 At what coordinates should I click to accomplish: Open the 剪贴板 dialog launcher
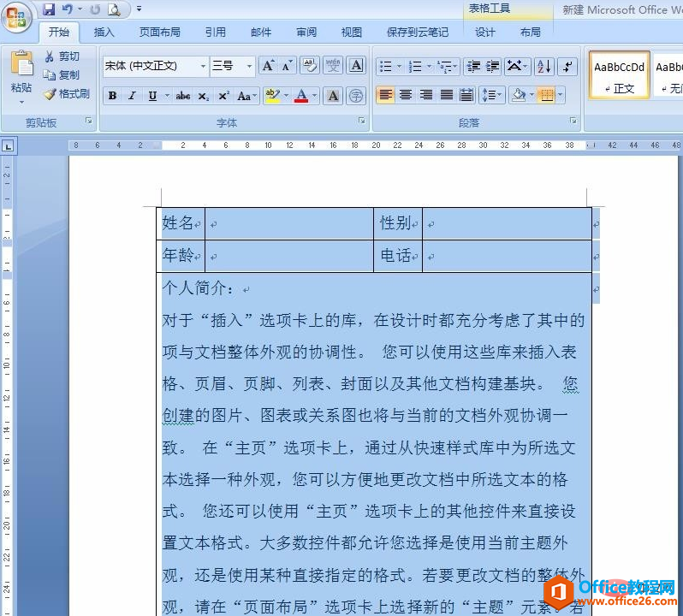point(89,121)
